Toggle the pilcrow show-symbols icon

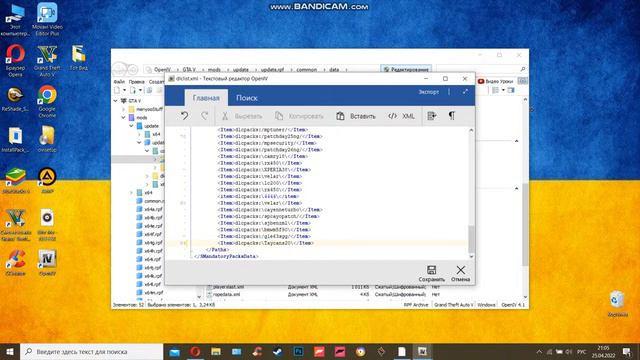[x=452, y=116]
